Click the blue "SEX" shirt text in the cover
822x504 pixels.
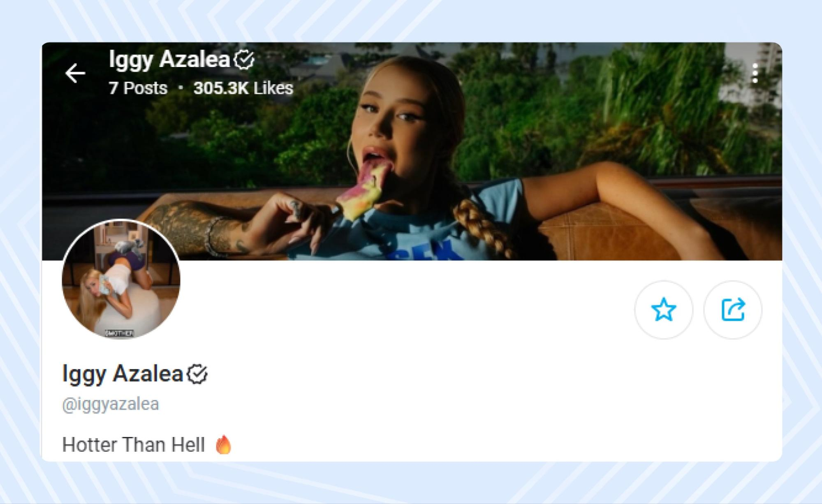432,250
